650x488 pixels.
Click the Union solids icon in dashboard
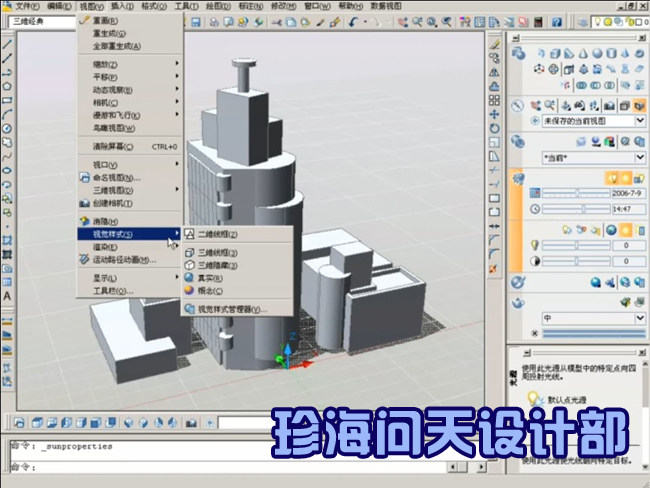click(x=582, y=85)
